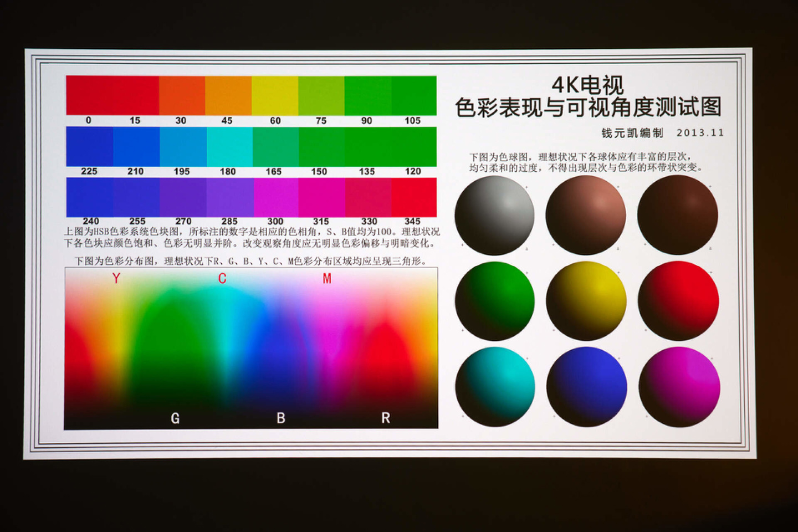Click the dark brown sphere at top right

[x=678, y=215]
